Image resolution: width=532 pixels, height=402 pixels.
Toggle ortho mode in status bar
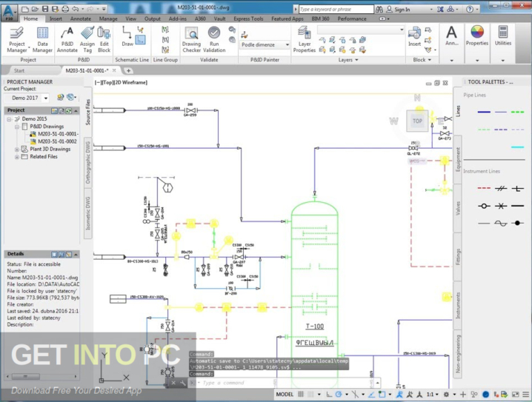[x=329, y=394]
